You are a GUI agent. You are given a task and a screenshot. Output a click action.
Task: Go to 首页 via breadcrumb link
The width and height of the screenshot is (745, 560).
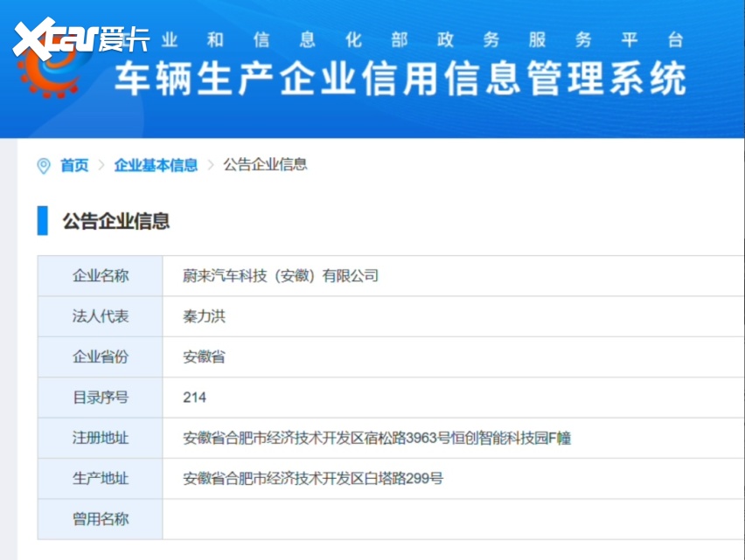coord(74,165)
